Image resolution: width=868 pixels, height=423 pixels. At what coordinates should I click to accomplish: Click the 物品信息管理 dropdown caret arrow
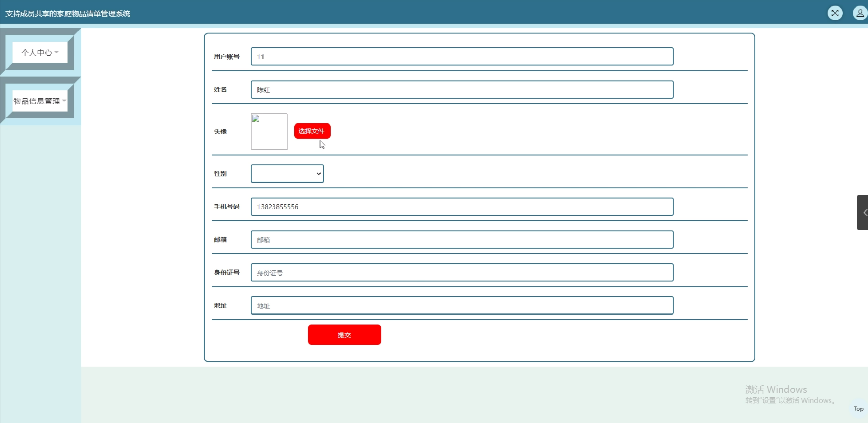64,101
